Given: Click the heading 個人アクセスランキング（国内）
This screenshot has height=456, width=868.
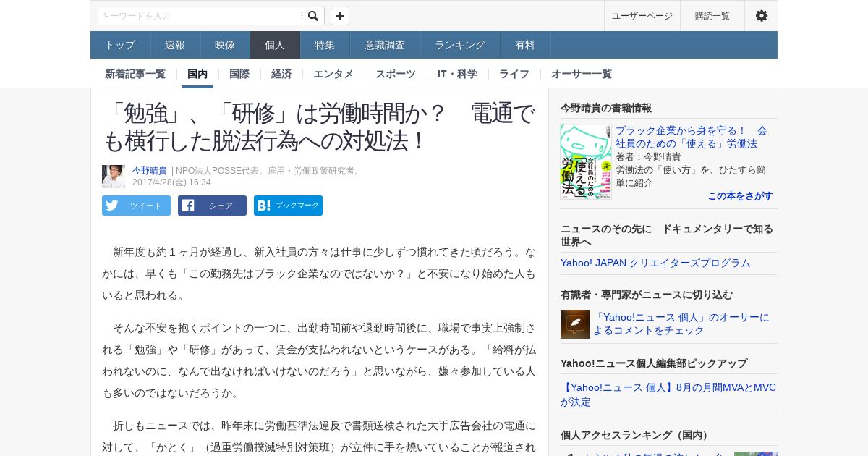Looking at the screenshot, I should click(x=637, y=435).
